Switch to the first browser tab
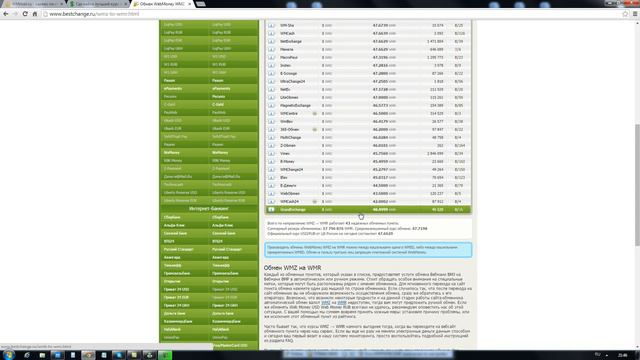Screen dimensions: 640x360 pos(33,4)
